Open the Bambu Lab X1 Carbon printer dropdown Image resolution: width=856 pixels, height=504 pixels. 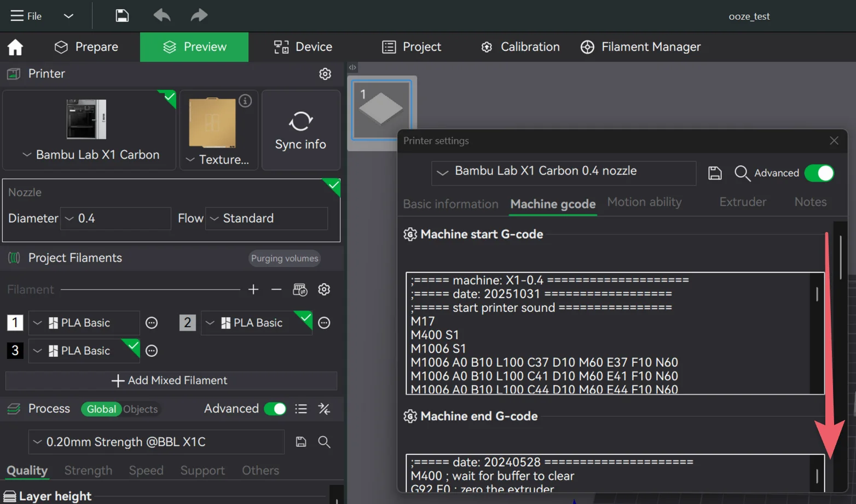pyautogui.click(x=90, y=155)
